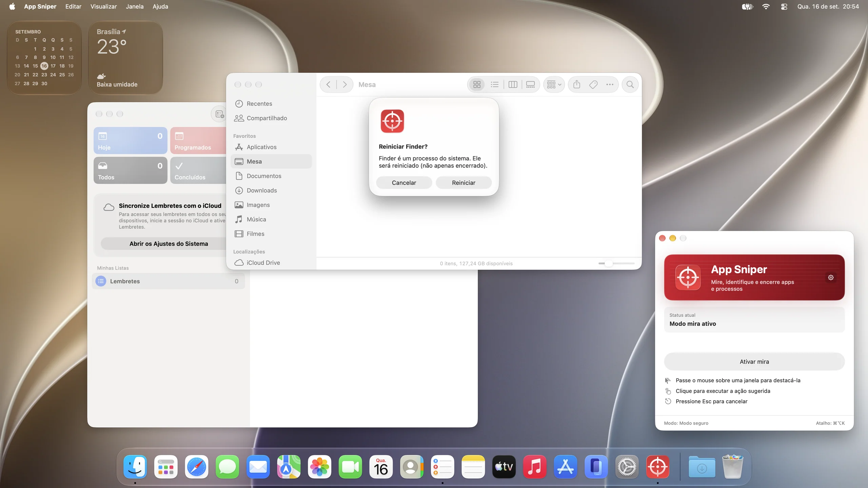The width and height of the screenshot is (868, 488).
Task: Open FaceTime from the Dock
Action: click(350, 467)
